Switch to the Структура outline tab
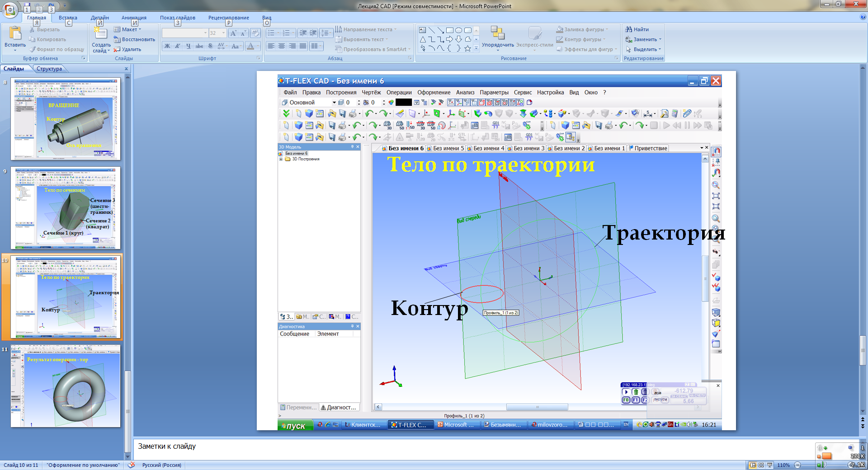The height and width of the screenshot is (470, 868). (49, 69)
